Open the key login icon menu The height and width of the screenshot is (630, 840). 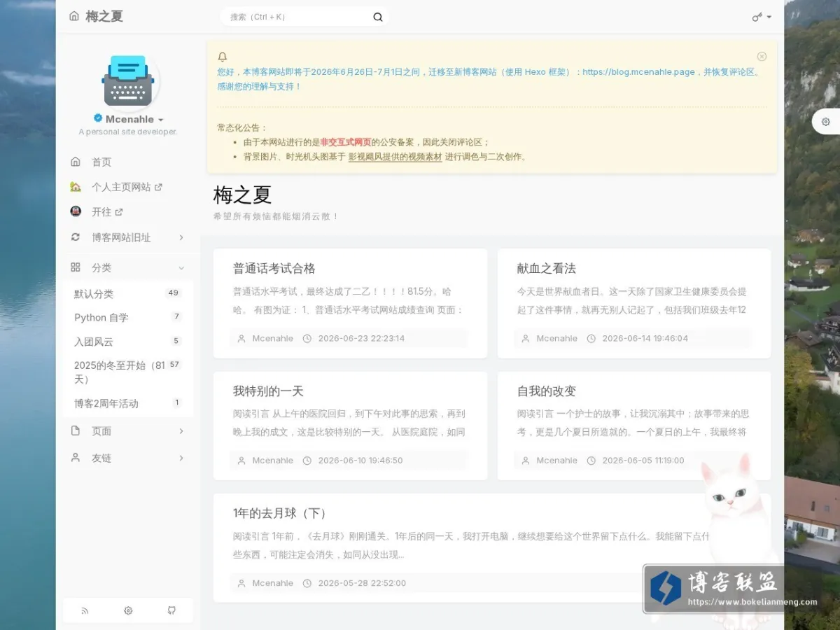tap(762, 17)
